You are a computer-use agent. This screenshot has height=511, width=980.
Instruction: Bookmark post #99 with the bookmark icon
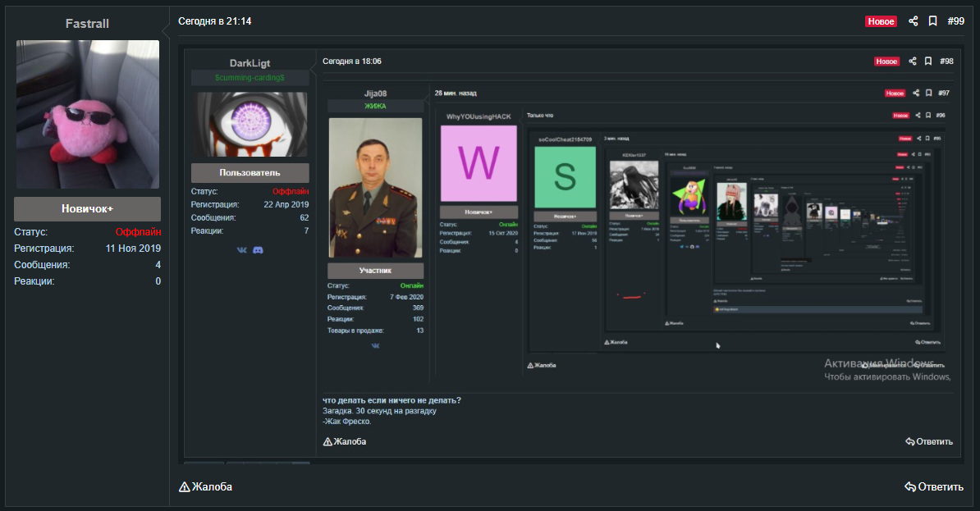[x=932, y=21]
